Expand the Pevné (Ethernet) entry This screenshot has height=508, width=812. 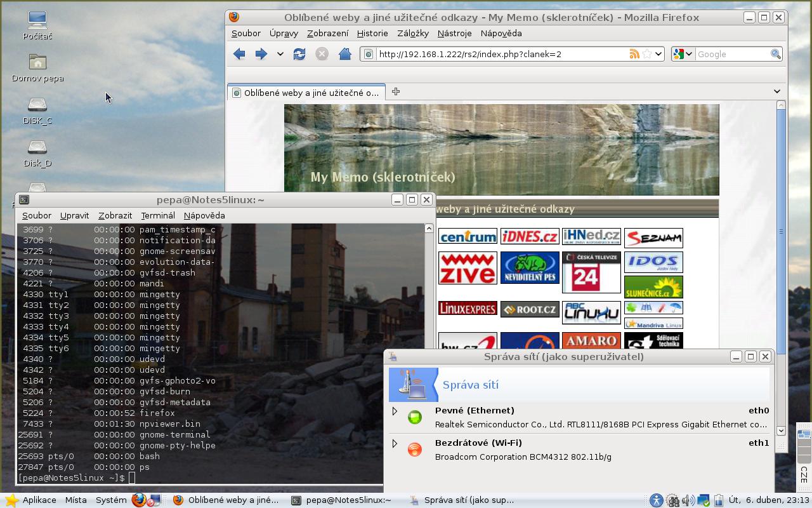(395, 411)
